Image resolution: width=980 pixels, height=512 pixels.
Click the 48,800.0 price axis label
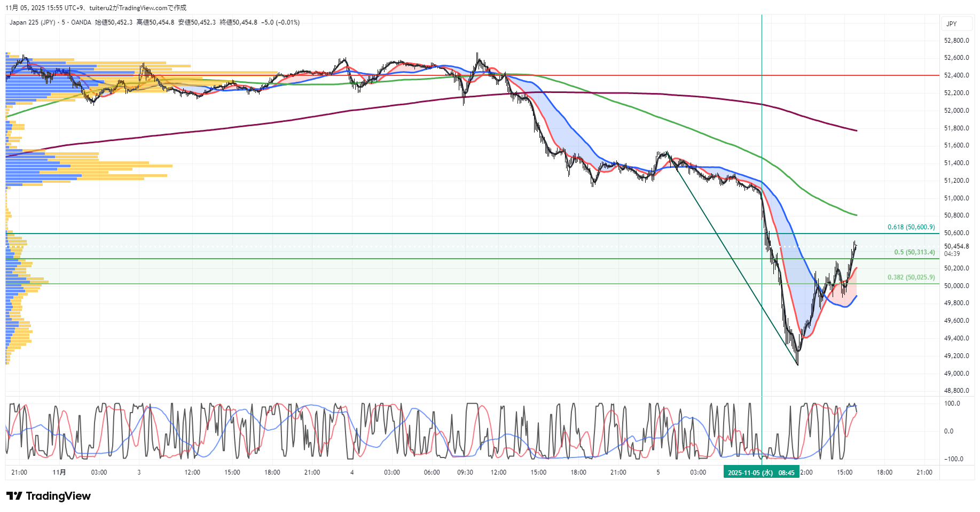coord(956,391)
